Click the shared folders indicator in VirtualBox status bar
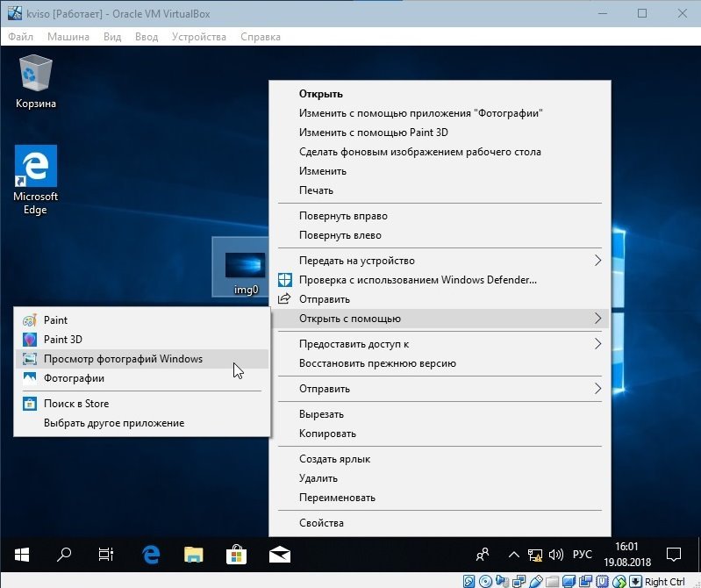The width and height of the screenshot is (701, 588). [553, 581]
